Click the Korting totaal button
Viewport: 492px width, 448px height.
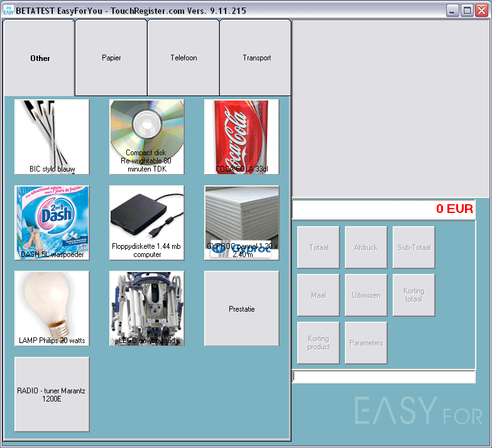[x=414, y=295]
